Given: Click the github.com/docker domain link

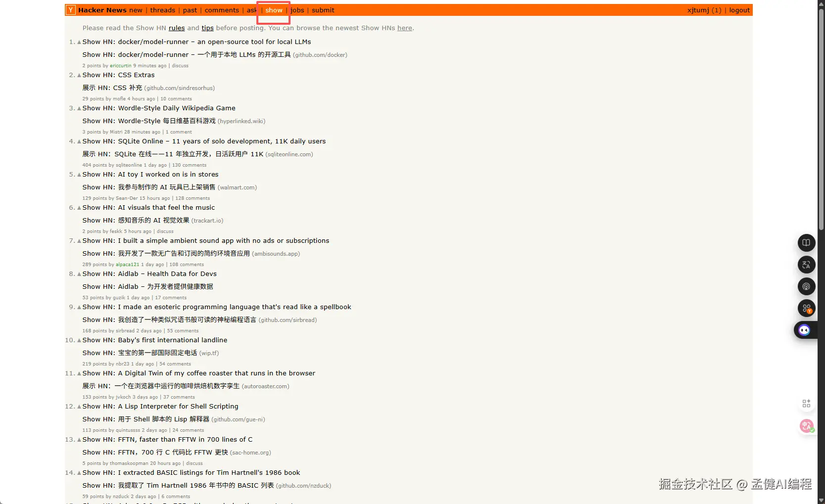Looking at the screenshot, I should (x=320, y=55).
